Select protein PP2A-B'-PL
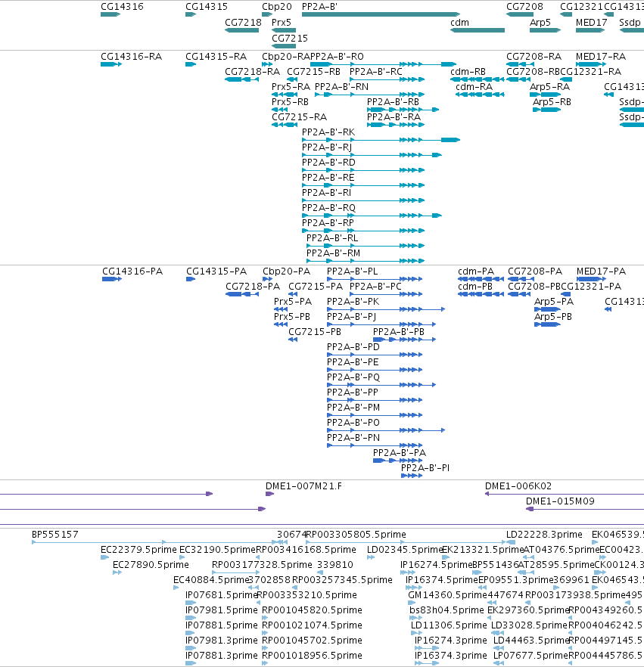The width and height of the screenshot is (644, 667). tap(353, 271)
